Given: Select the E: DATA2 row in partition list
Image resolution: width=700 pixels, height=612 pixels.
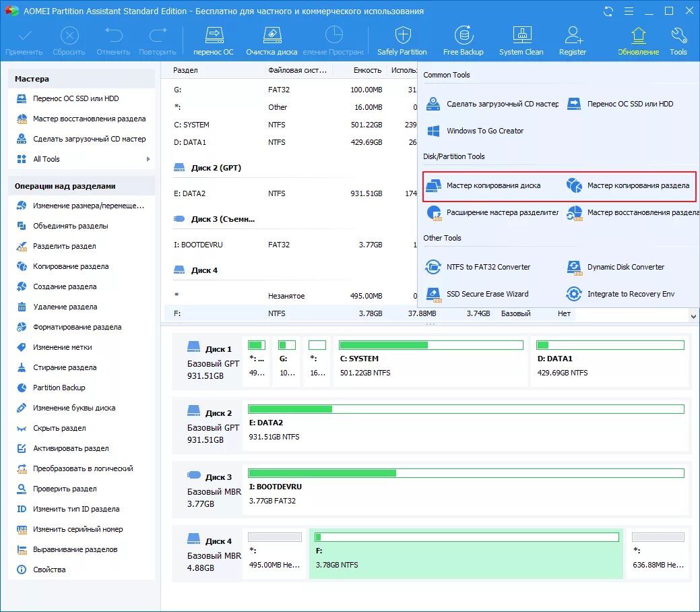Looking at the screenshot, I should tap(291, 194).
